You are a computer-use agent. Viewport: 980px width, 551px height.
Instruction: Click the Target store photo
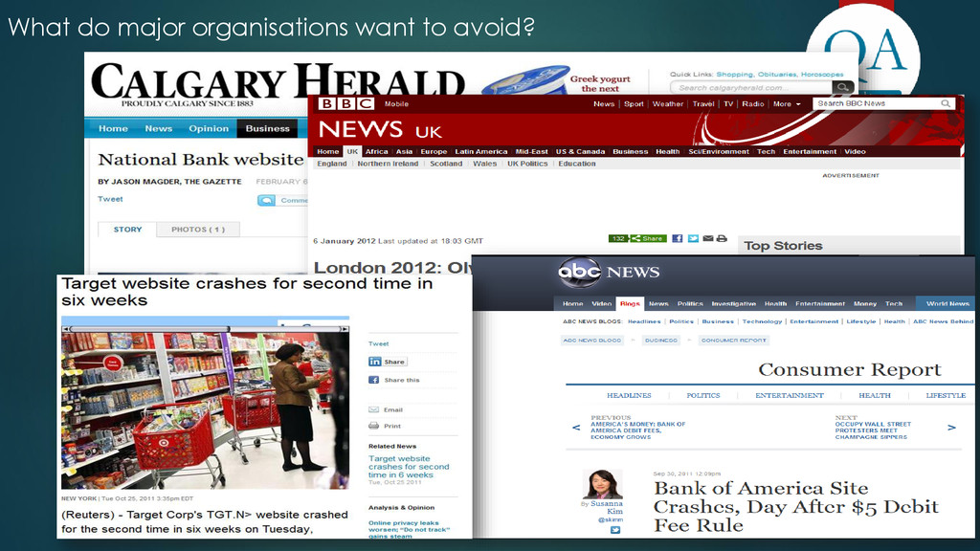tap(205, 410)
